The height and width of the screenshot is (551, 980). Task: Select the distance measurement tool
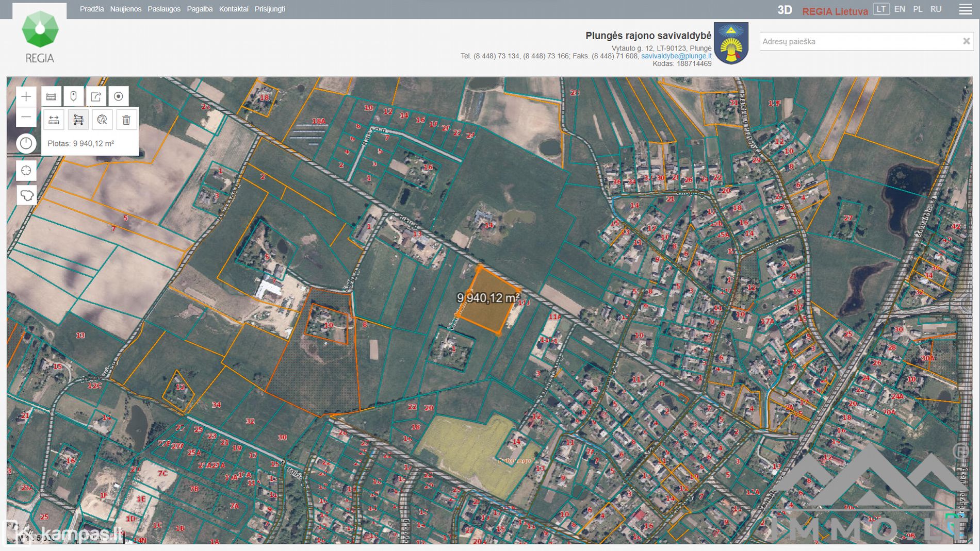pyautogui.click(x=54, y=120)
